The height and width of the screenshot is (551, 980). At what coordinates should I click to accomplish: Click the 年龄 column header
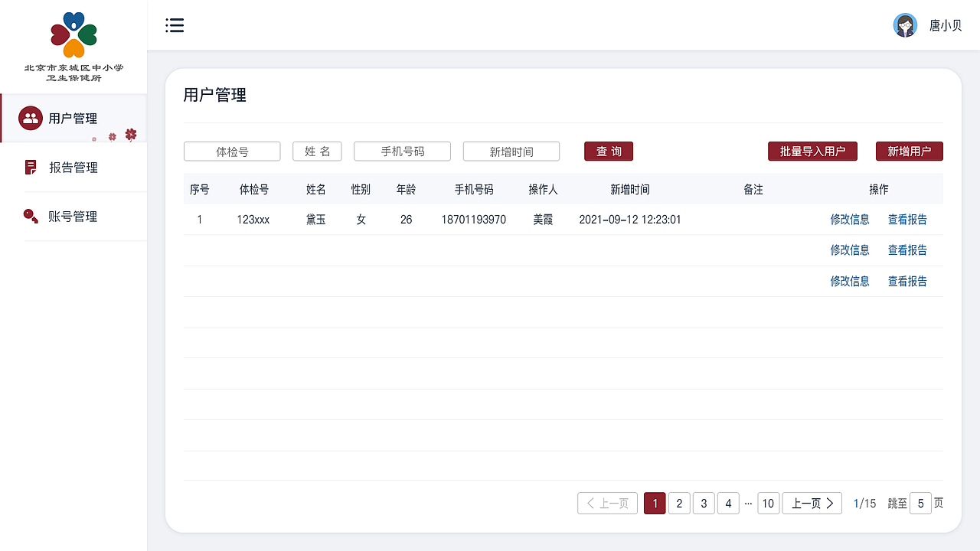(x=406, y=189)
